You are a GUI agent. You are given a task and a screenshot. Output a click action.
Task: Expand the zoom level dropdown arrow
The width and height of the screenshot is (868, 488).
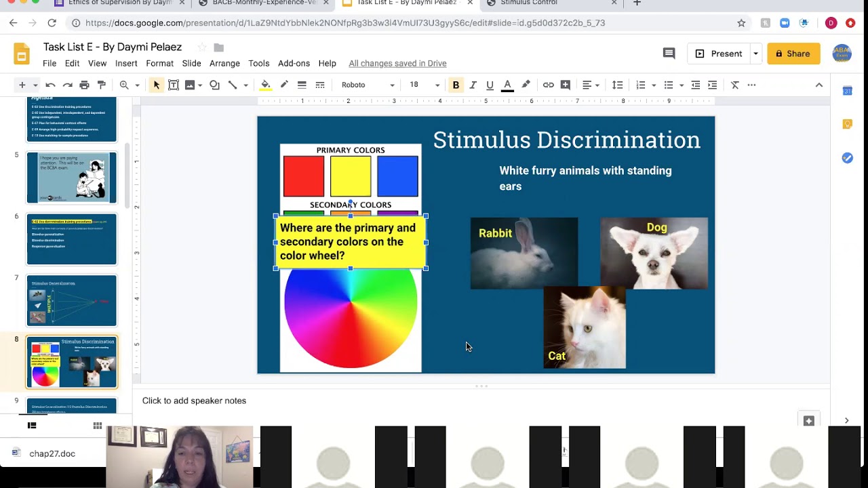click(137, 85)
